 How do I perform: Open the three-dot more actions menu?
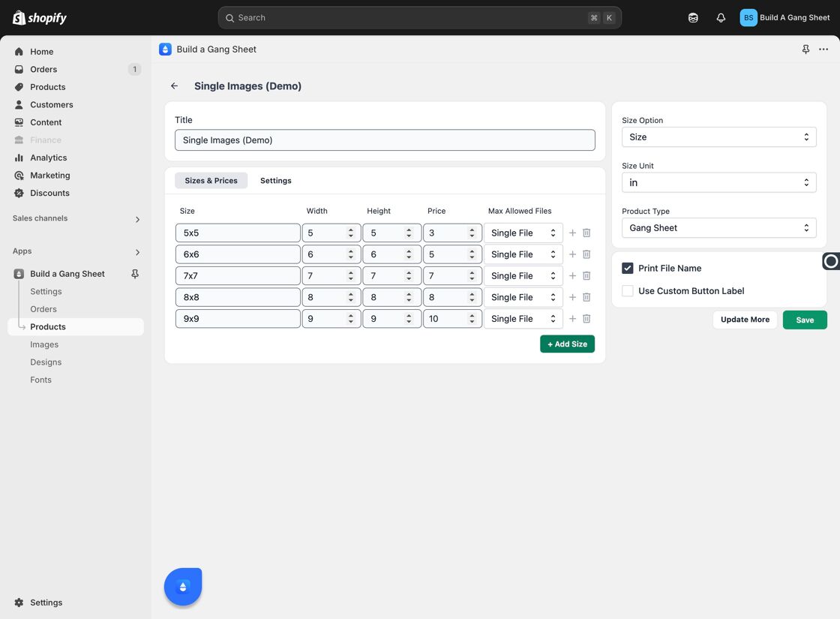coord(823,50)
